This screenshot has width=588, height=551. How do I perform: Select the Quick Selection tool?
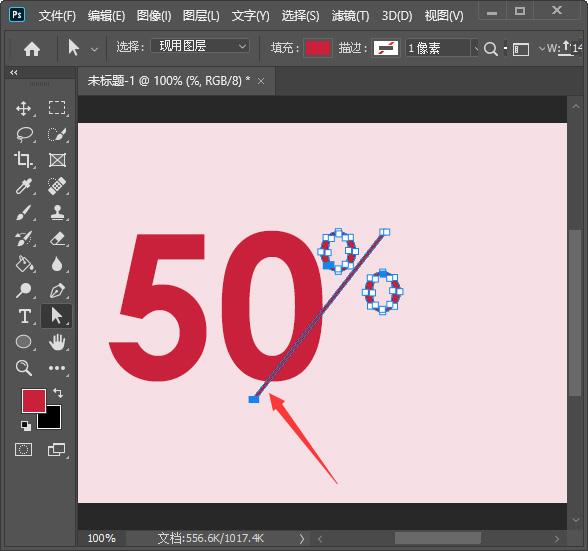pos(57,134)
